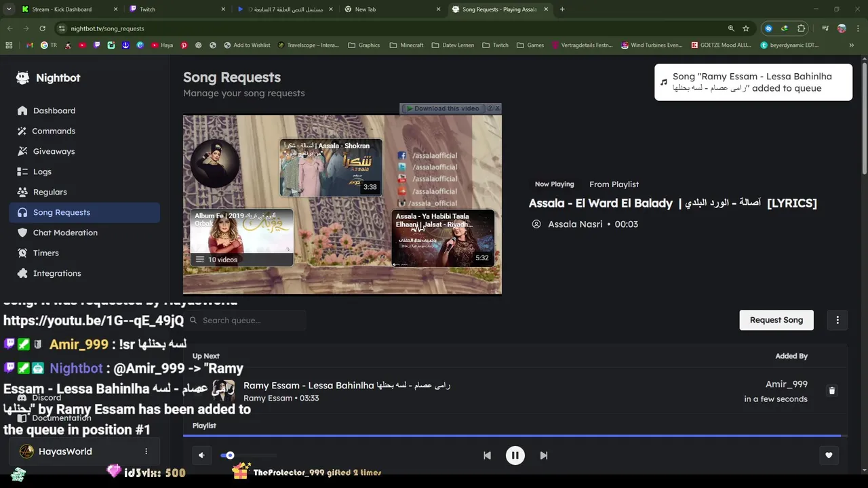Open Add to Wishlist bookmark
This screenshot has height=488, width=868.
tap(245, 45)
